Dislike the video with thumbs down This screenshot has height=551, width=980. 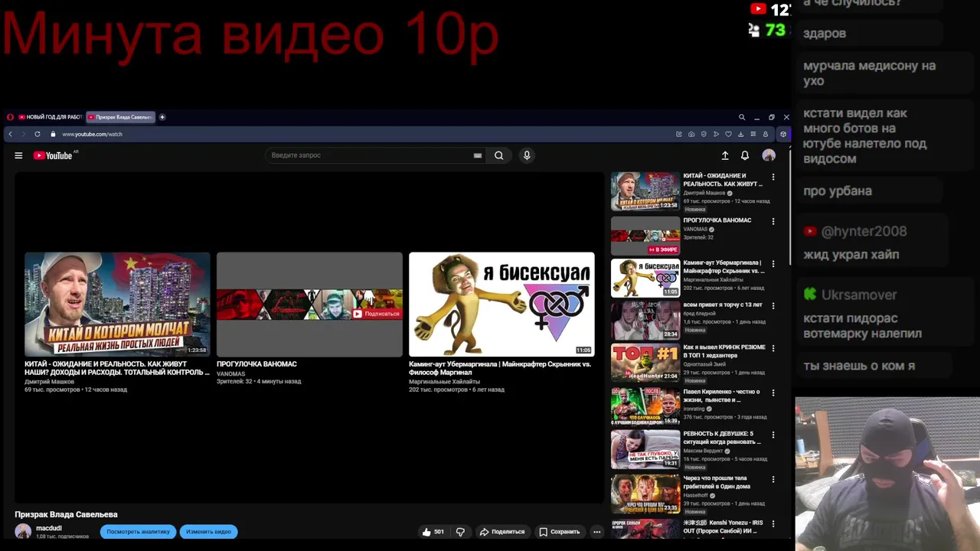[461, 532]
